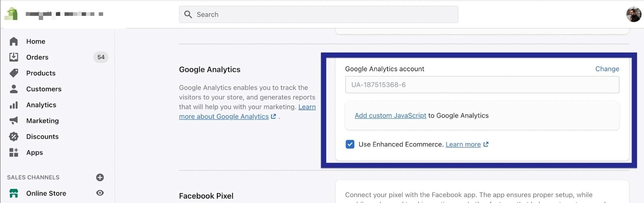The image size is (644, 203).
Task: Open the Online Store storefront icon
Action: coord(14,193)
